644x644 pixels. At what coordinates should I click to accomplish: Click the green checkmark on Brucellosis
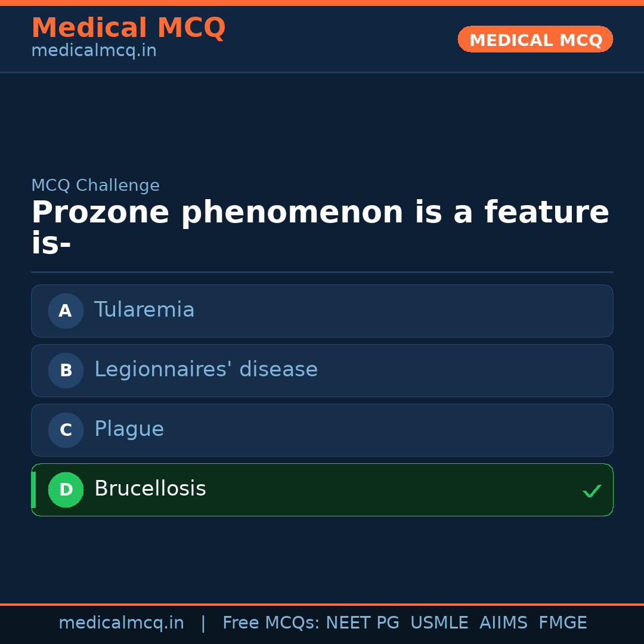592,491
